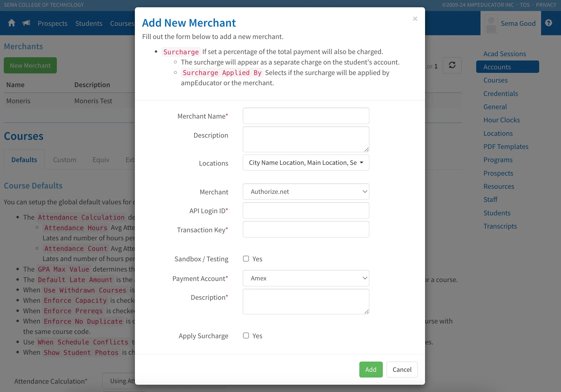The image size is (561, 392).
Task: Open the Payment Account dropdown
Action: (x=306, y=278)
